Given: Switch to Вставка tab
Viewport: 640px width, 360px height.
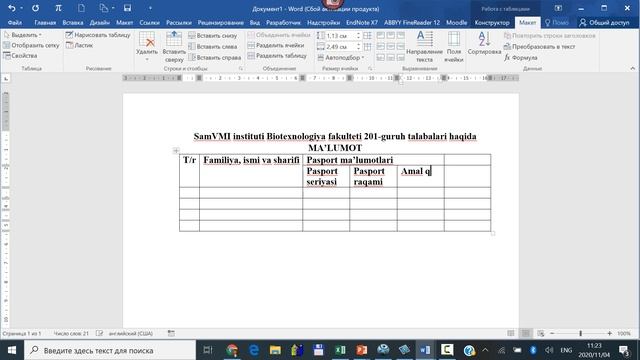Looking at the screenshot, I should [73, 22].
